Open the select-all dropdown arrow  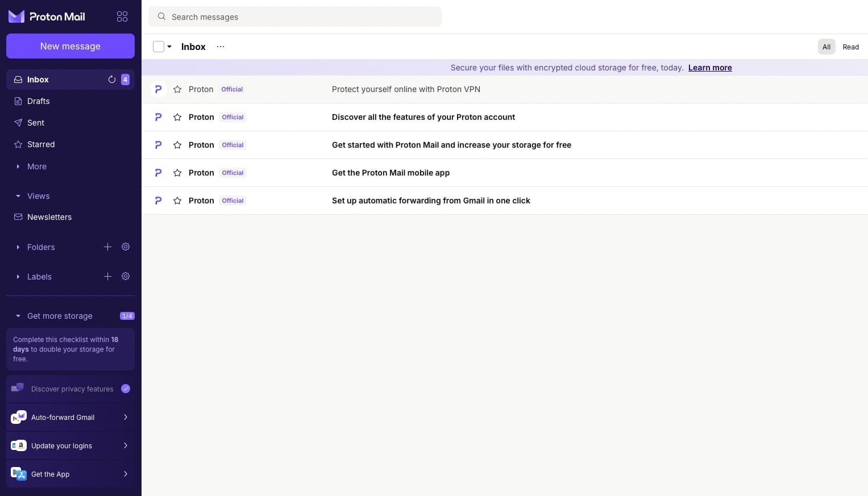[x=169, y=47]
